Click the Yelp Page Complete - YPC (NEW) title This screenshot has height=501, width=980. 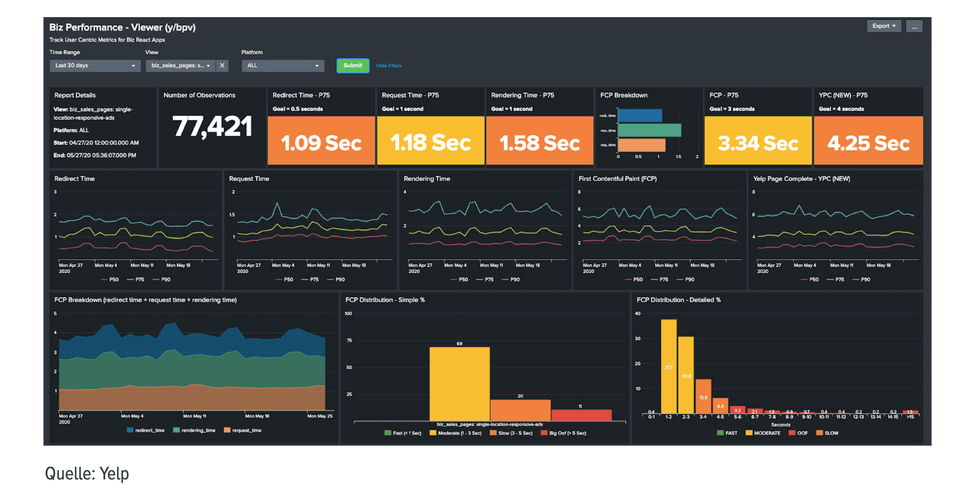[x=802, y=179]
